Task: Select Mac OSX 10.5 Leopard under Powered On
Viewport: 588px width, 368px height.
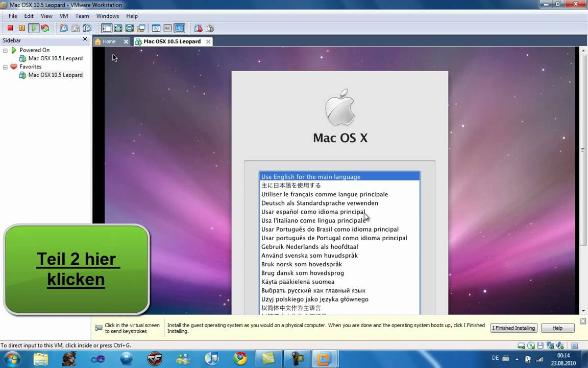Action: [x=55, y=58]
